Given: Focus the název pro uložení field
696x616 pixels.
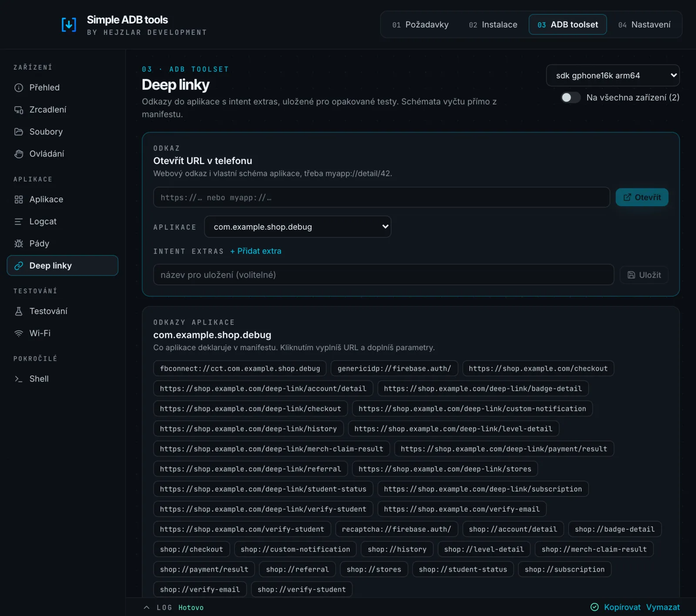Looking at the screenshot, I should coord(384,275).
